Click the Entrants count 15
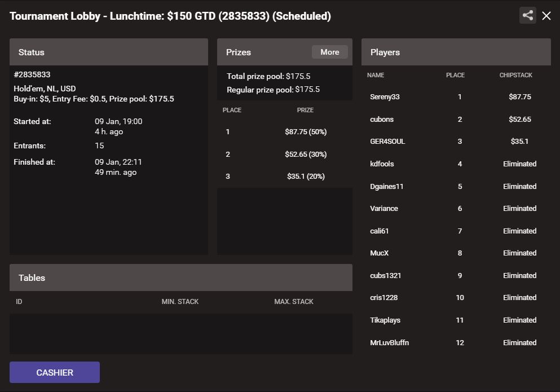 point(99,146)
